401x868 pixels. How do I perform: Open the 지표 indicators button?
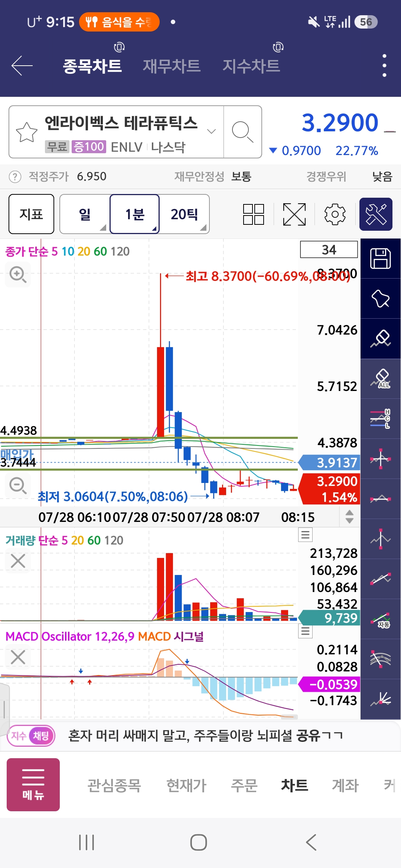(31, 214)
